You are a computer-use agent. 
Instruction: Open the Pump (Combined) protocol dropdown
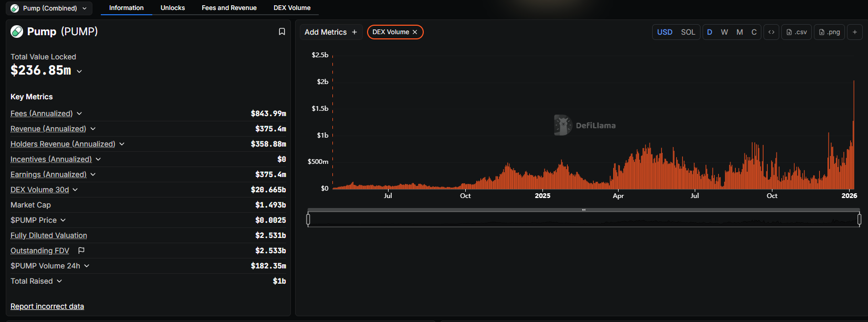click(49, 8)
